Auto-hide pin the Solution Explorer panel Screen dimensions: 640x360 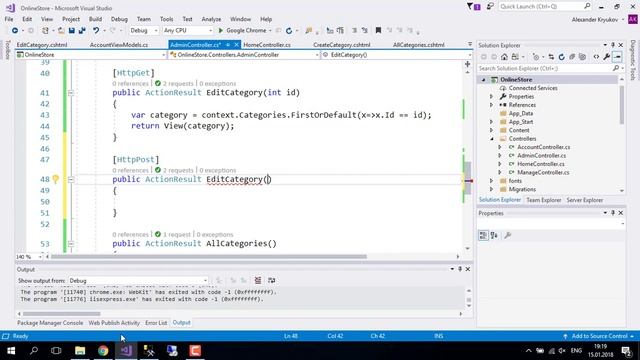click(613, 45)
